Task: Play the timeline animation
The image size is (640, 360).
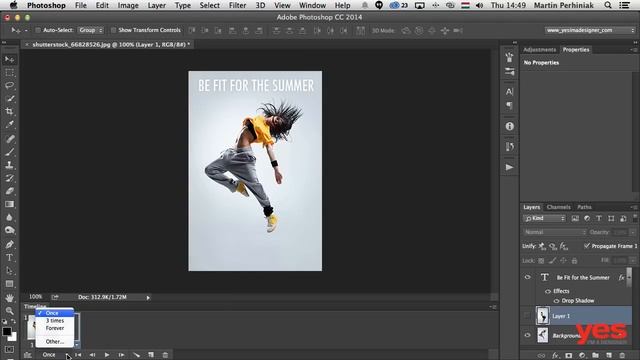Action: click(107, 355)
